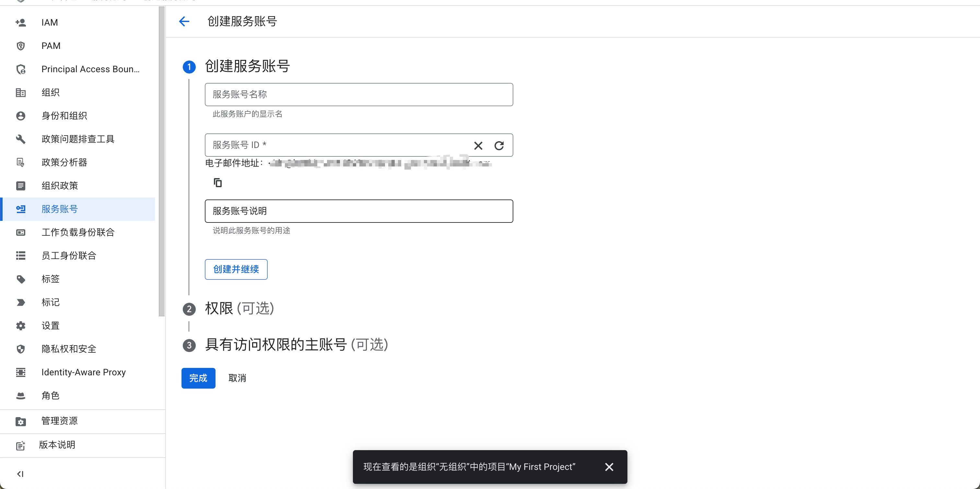980x489 pixels.
Task: Open the 角色 sidebar item
Action: [x=51, y=395]
